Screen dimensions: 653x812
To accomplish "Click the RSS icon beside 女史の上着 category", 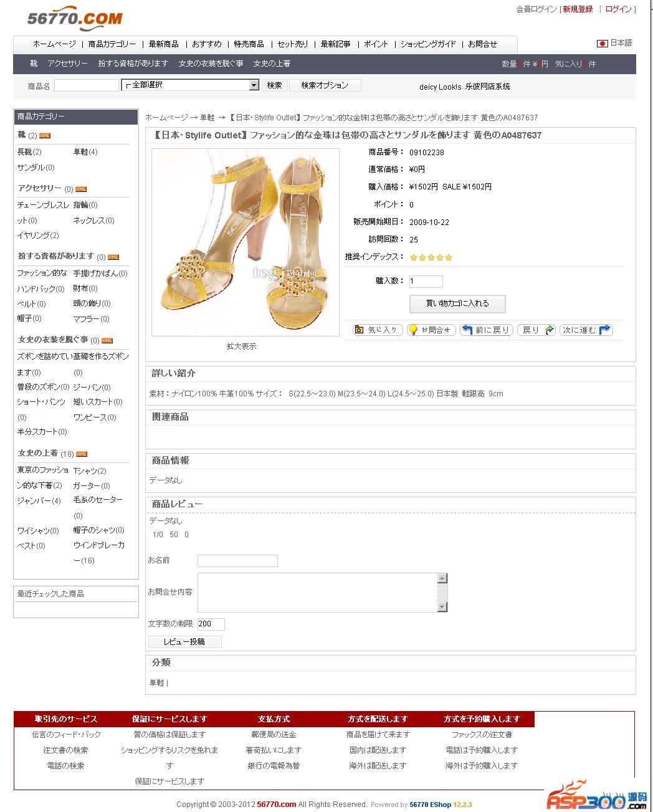I will pos(82,454).
